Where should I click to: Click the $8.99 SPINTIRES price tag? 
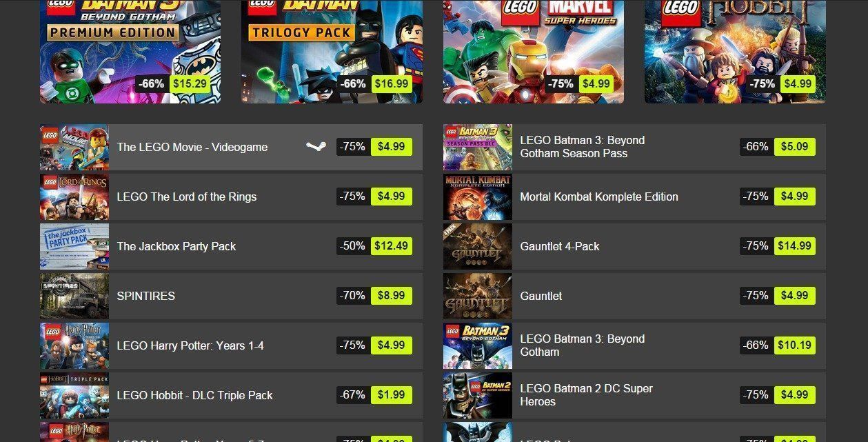point(392,295)
